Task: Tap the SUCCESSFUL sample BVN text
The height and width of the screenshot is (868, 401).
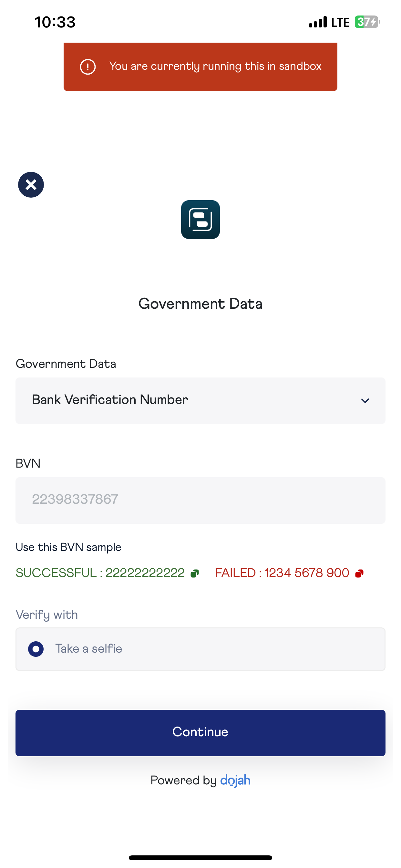Action: tap(100, 573)
